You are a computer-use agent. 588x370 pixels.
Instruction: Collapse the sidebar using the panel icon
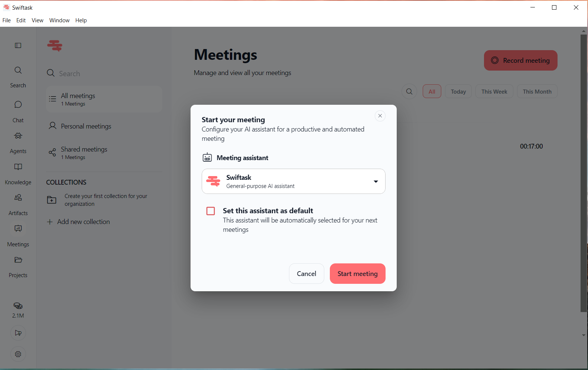(x=18, y=45)
